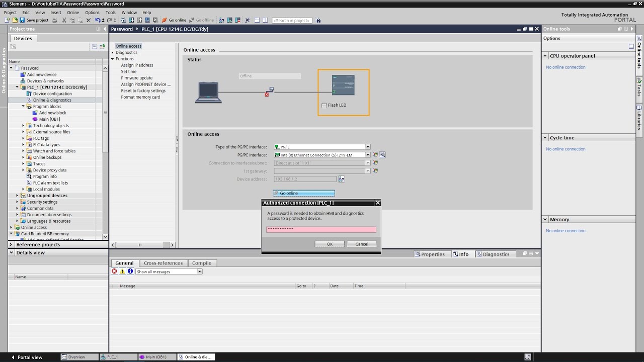This screenshot has width=644, height=362.
Task: Click the password field in dialog
Action: point(321,229)
